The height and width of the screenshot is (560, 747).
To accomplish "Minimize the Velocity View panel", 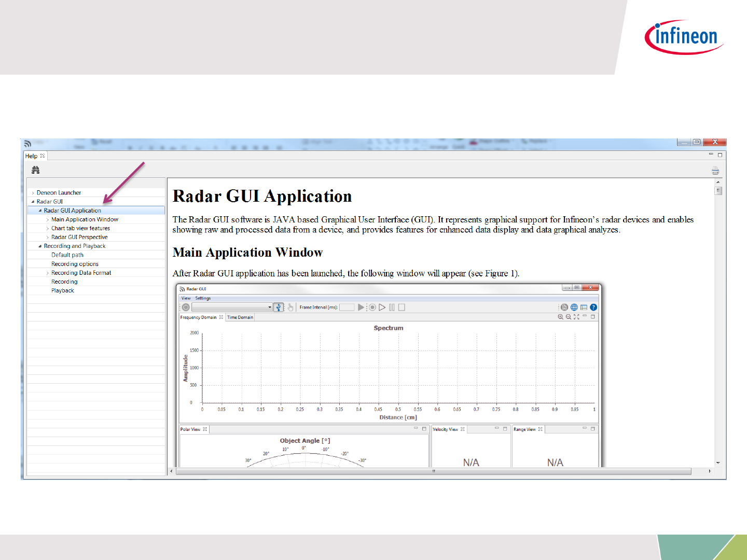I will (x=496, y=428).
